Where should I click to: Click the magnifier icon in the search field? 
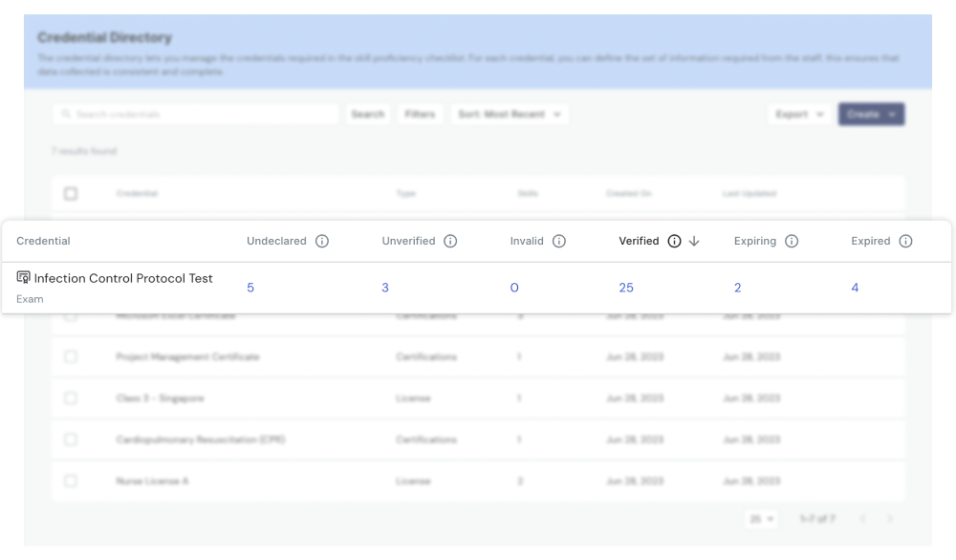64,114
